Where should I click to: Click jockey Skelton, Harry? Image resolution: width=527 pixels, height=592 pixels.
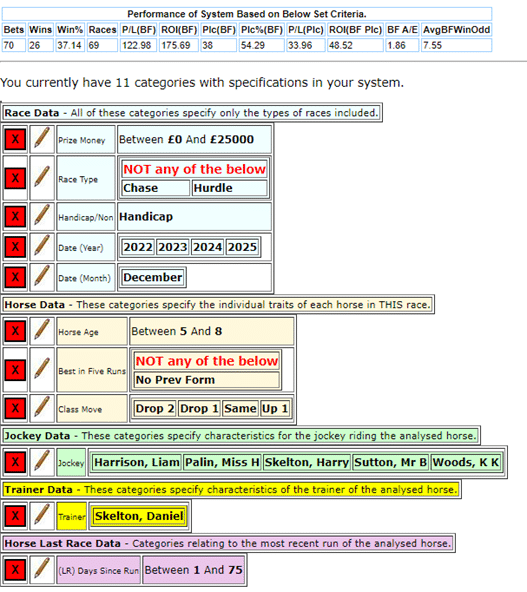307,462
